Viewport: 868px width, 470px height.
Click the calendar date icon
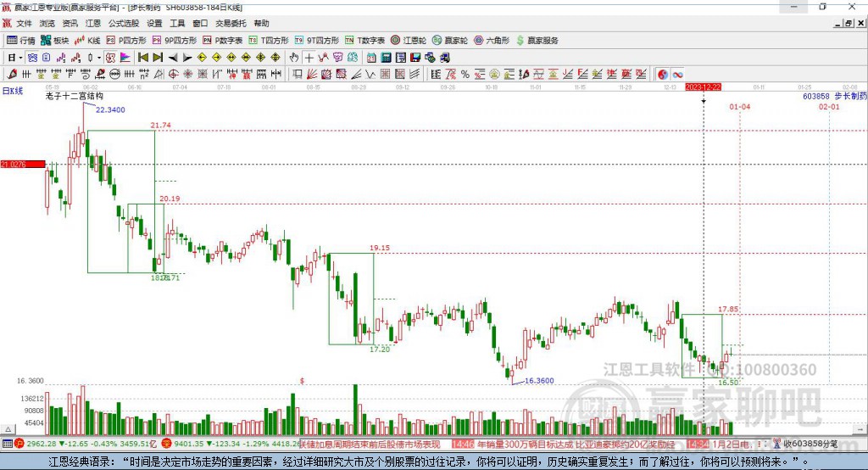[x=371, y=58]
